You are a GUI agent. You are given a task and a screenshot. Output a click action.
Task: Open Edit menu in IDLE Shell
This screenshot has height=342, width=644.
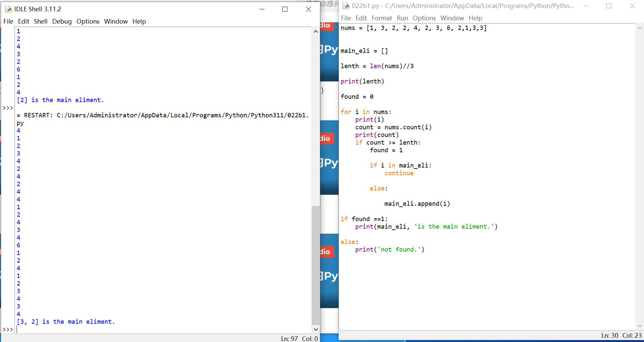tap(24, 21)
